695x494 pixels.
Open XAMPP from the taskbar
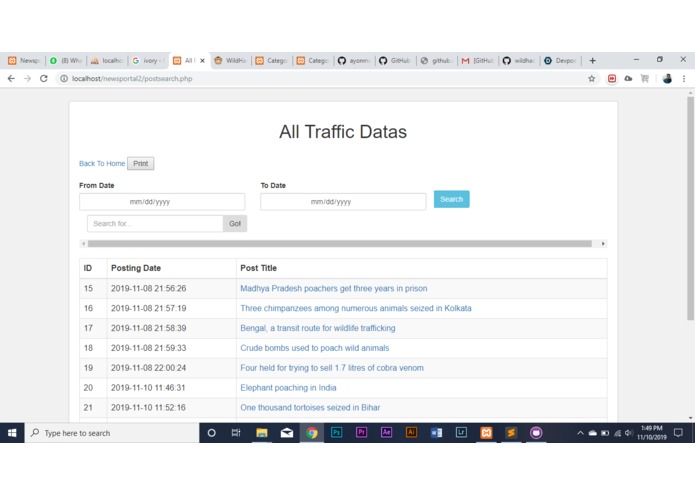click(x=486, y=433)
